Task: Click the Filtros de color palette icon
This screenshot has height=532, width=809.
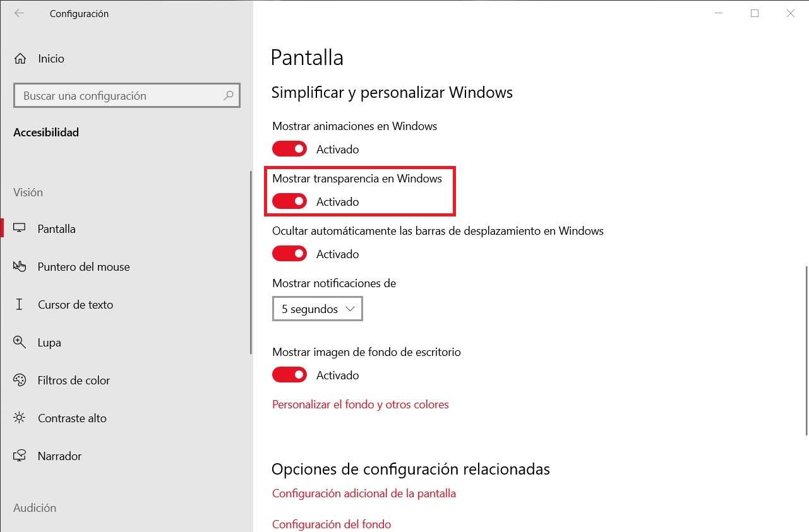Action: tap(20, 380)
